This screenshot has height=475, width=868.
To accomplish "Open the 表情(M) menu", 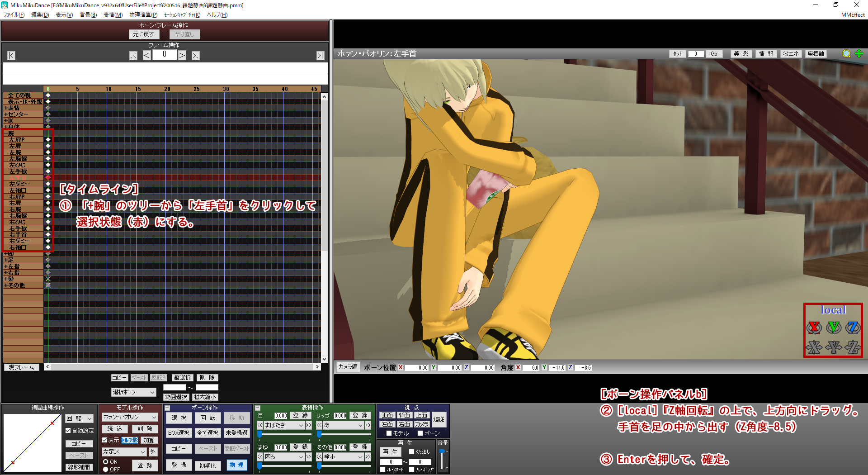I will pyautogui.click(x=113, y=15).
